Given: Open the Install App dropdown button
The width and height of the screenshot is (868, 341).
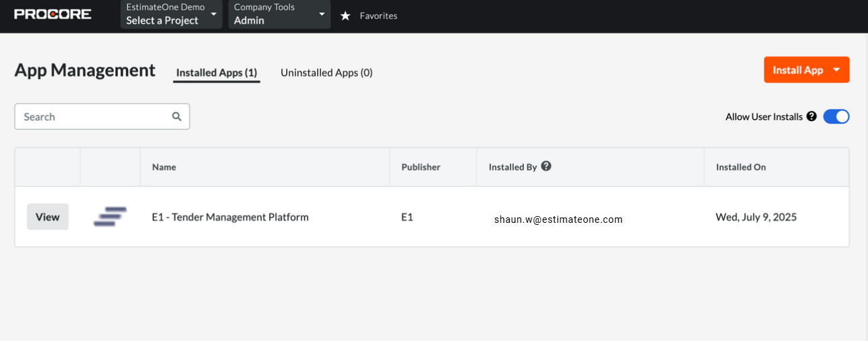Looking at the screenshot, I should tap(807, 70).
